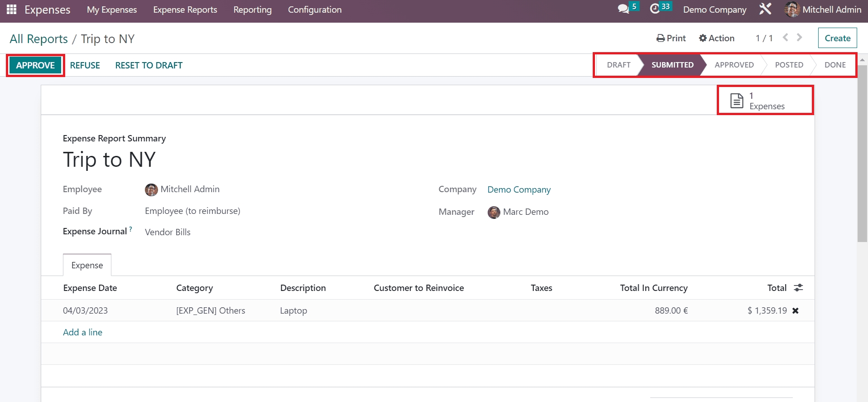
Task: Open the column options adjust icon
Action: tap(798, 288)
